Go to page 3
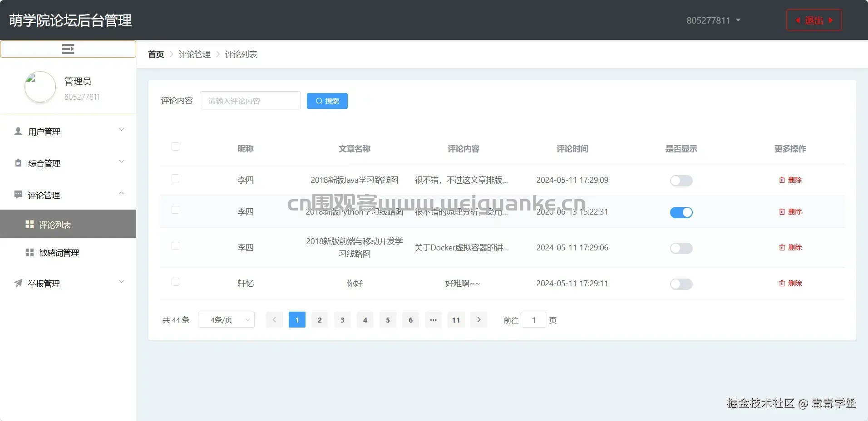 342,320
